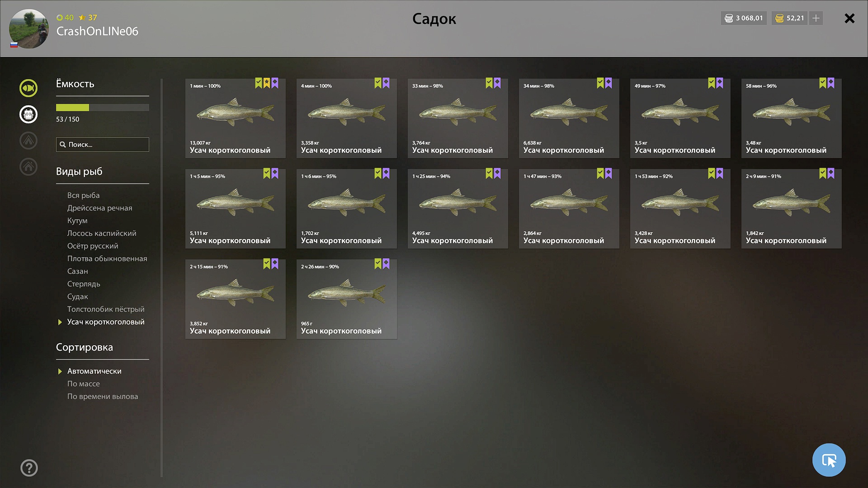Filter by Осётр русский

(x=93, y=246)
